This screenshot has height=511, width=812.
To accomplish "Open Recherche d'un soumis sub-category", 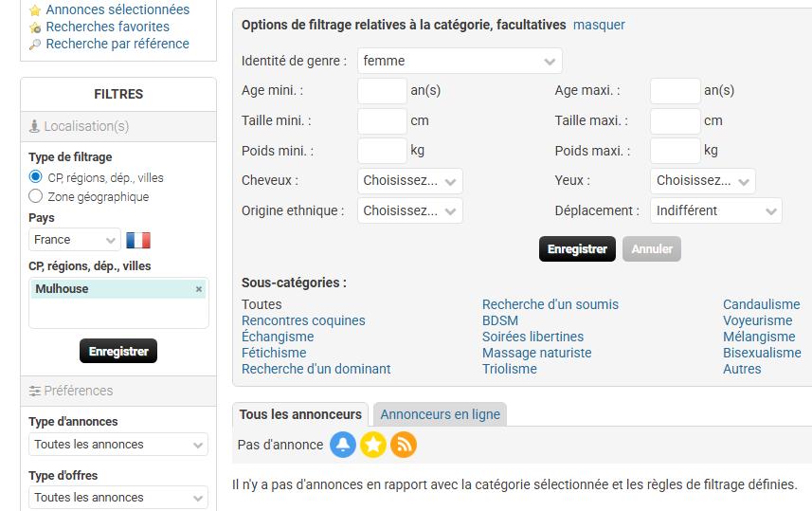I will [550, 304].
